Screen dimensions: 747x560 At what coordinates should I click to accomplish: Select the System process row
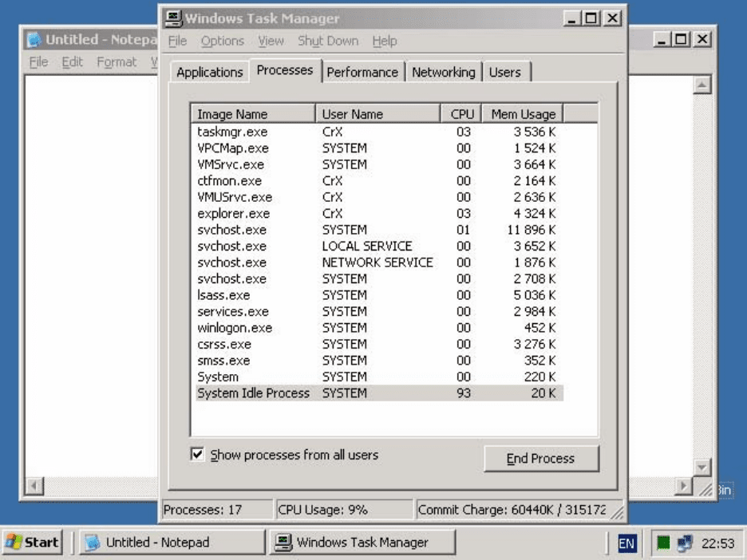[x=379, y=377]
